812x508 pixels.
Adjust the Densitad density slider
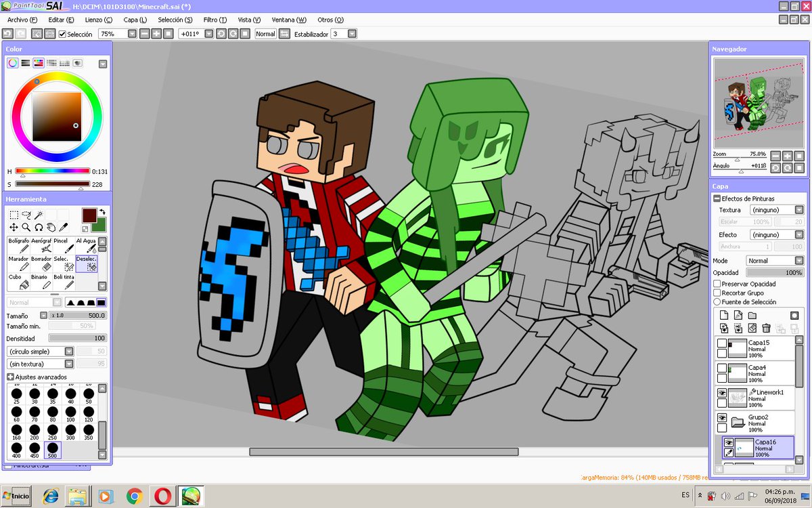coord(78,338)
